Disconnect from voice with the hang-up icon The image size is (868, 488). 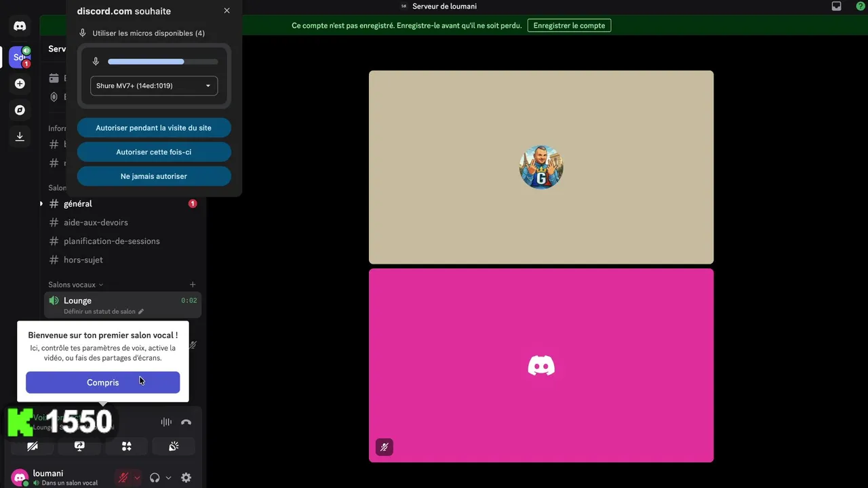coord(186,422)
